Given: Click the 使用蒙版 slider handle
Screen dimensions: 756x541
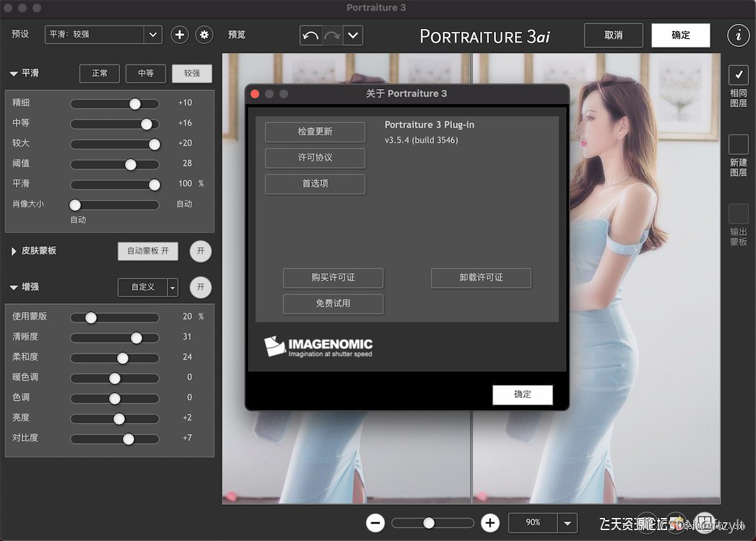Looking at the screenshot, I should pyautogui.click(x=91, y=318).
